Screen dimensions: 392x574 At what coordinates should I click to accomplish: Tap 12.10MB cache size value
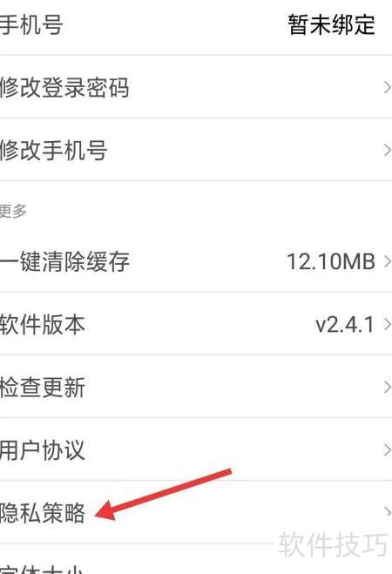click(331, 262)
